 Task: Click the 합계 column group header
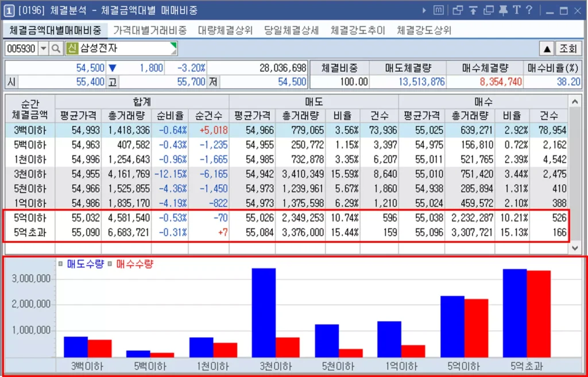point(142,102)
